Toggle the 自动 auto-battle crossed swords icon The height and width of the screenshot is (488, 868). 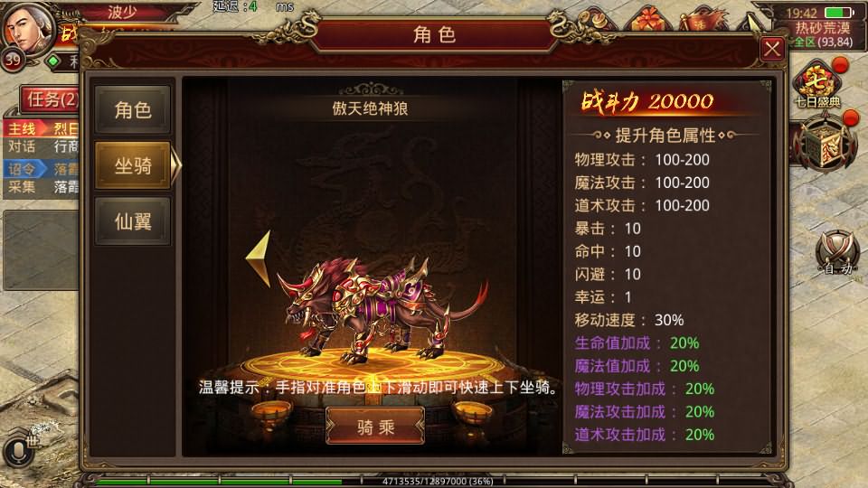(836, 253)
